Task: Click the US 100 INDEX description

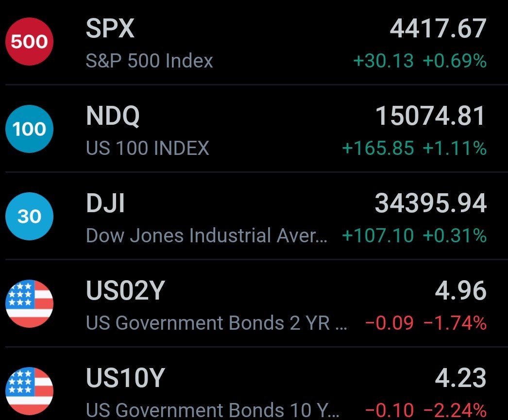Action: 148,149
